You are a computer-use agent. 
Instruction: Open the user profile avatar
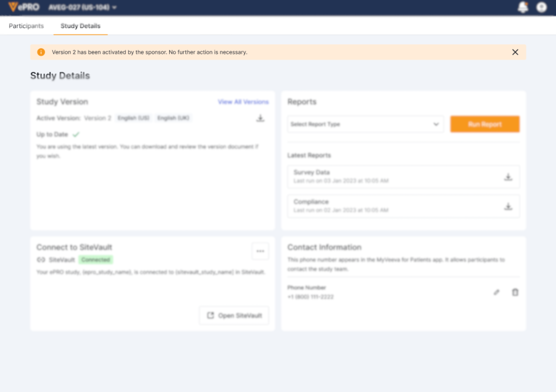[541, 7]
